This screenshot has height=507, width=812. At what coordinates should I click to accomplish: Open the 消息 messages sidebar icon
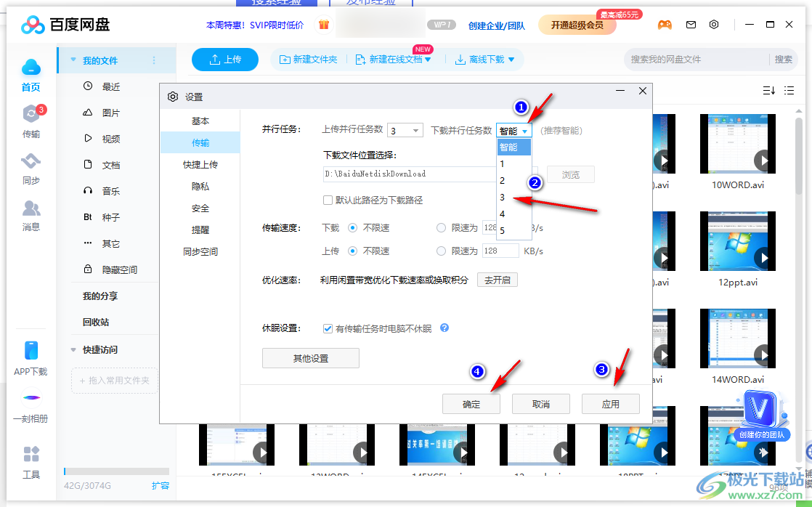tap(31, 208)
